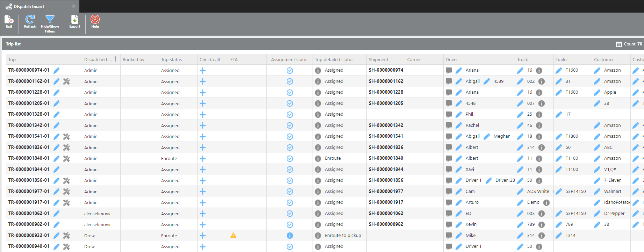The height and width of the screenshot is (252, 644).
Task: Click ETA warning triangle for TR-0000000932-01
Action: 233,236
